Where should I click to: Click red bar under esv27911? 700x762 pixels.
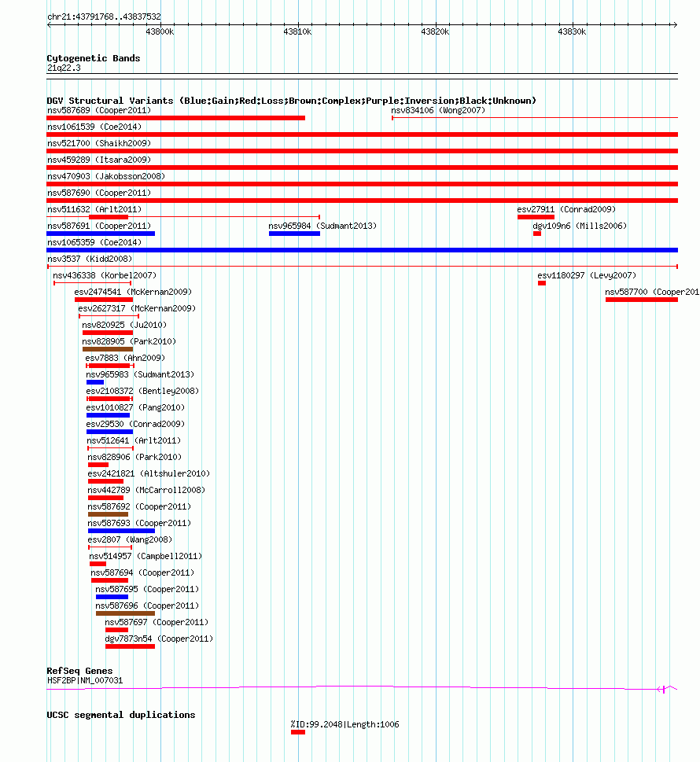tap(536, 217)
